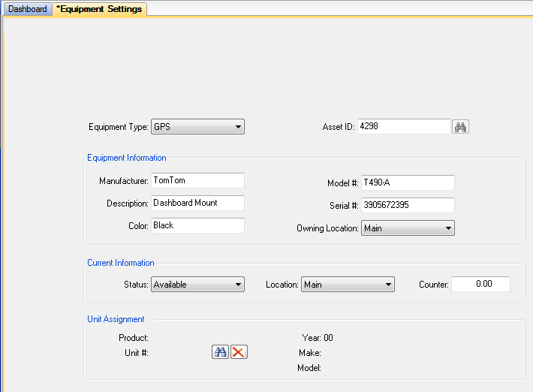Click the Counter: label

[x=434, y=285]
